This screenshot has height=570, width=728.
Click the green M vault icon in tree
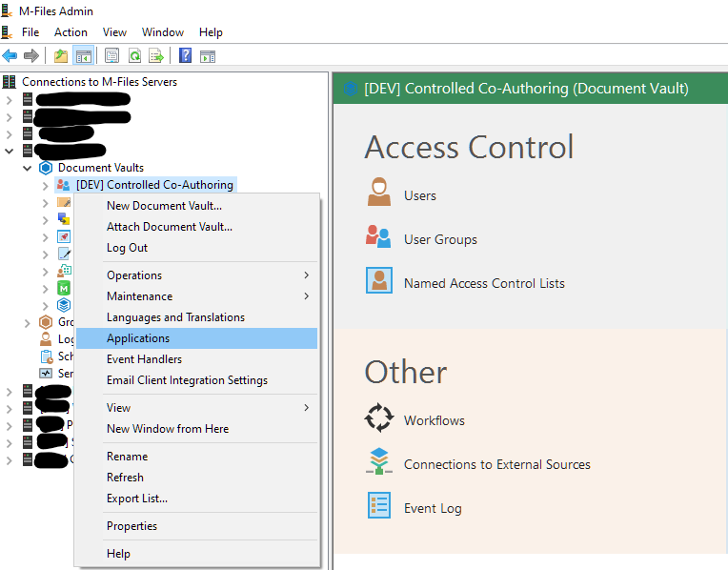click(x=64, y=289)
